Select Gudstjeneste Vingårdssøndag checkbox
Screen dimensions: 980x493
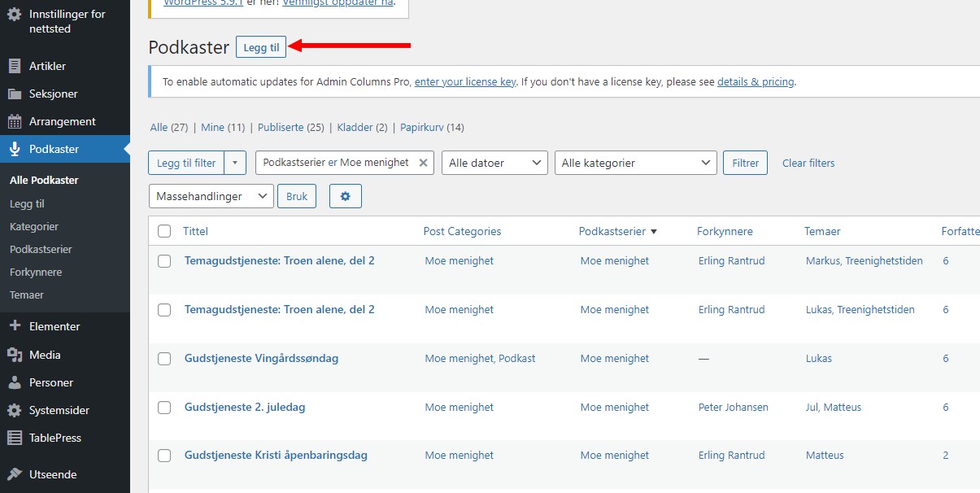tap(164, 359)
